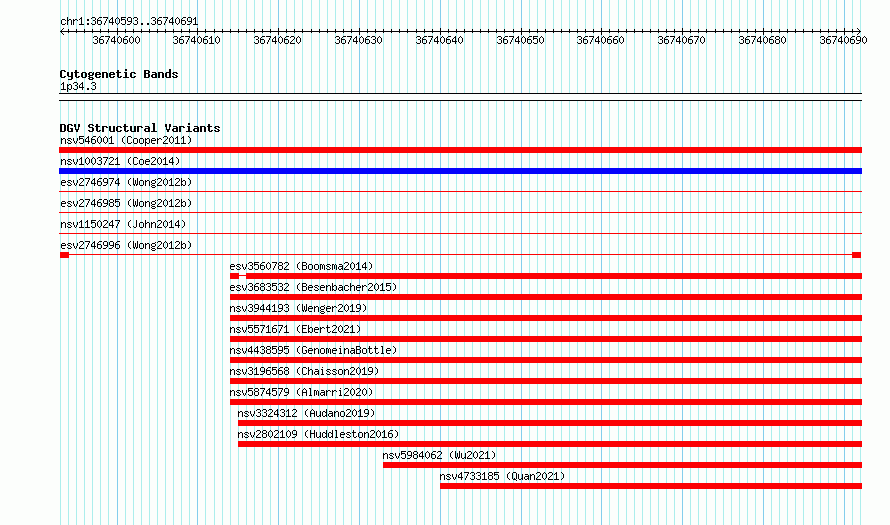Open nsv2802109 (Huddleston2016) variant

pos(318,434)
